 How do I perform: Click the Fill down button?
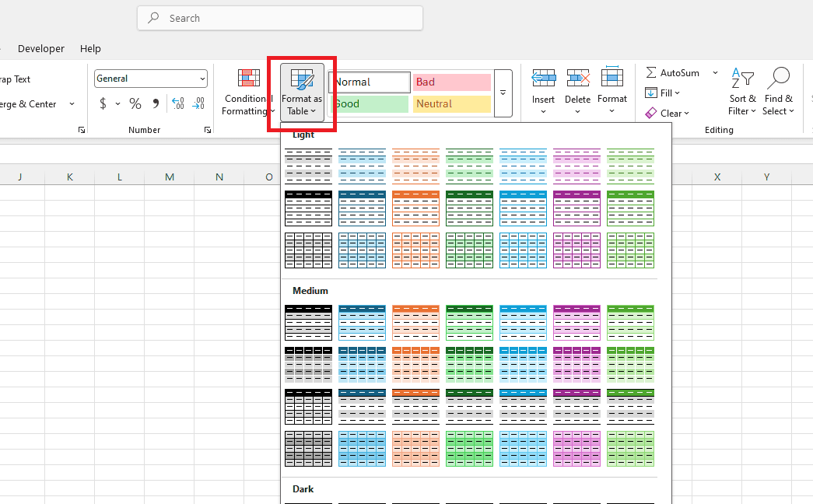click(662, 93)
